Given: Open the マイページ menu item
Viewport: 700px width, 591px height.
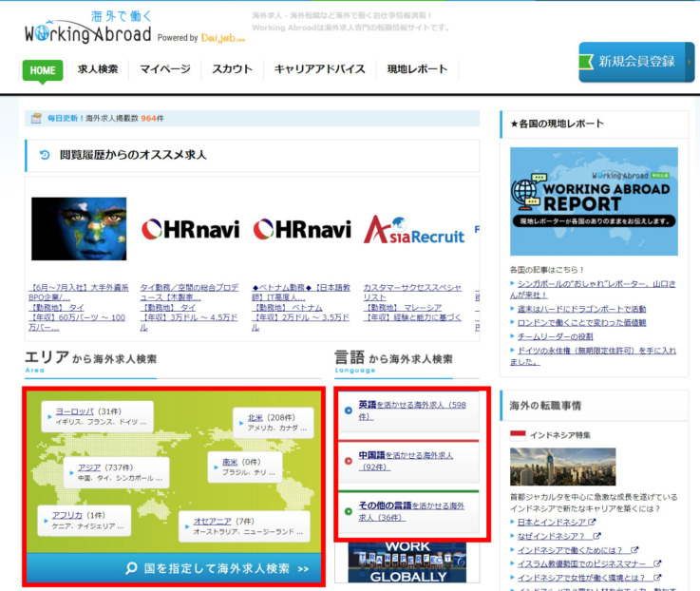Looking at the screenshot, I should coord(165,68).
